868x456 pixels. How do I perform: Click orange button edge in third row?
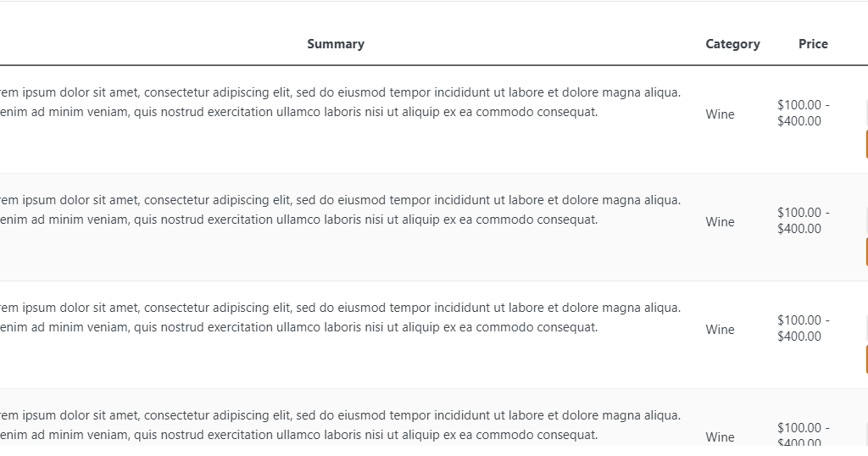[x=866, y=359]
